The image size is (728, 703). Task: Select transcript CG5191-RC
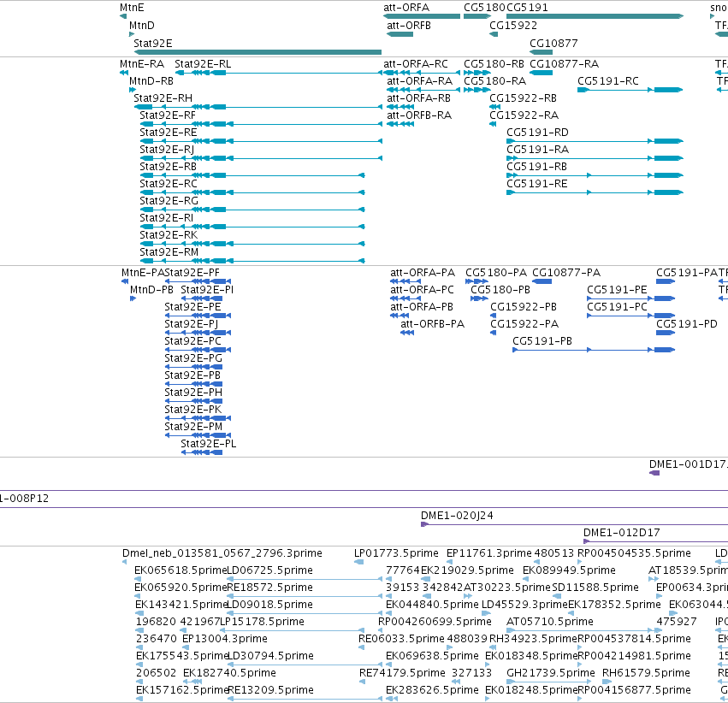click(630, 90)
